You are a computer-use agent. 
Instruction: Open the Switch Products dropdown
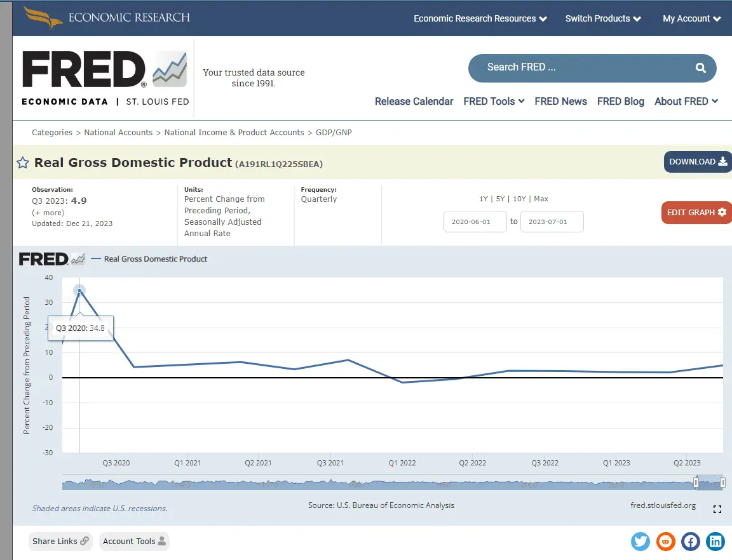point(603,18)
